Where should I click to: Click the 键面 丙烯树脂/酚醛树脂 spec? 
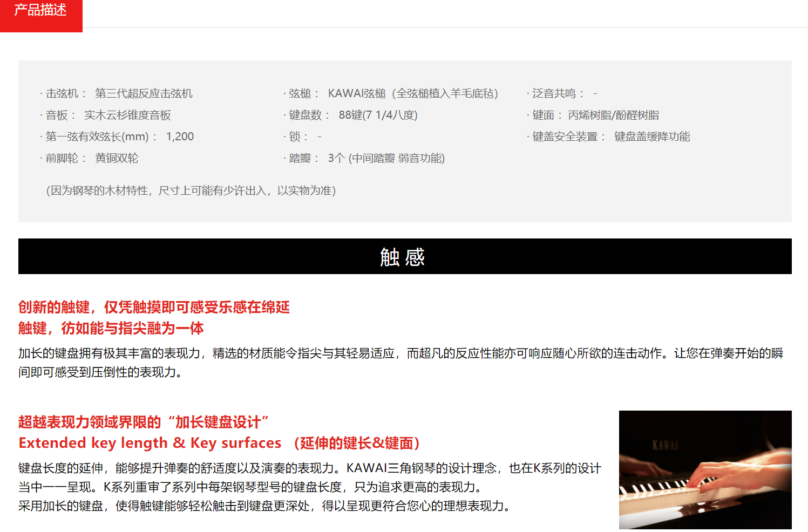tap(593, 115)
